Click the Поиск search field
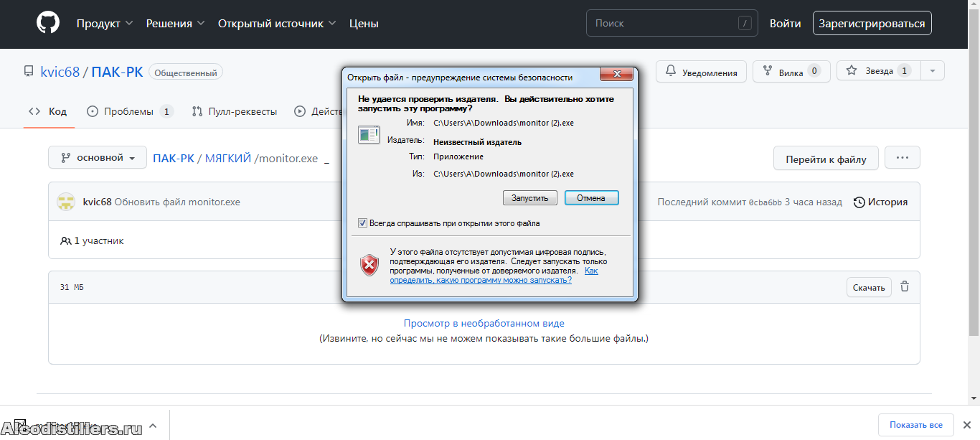The height and width of the screenshot is (440, 980). [x=672, y=23]
